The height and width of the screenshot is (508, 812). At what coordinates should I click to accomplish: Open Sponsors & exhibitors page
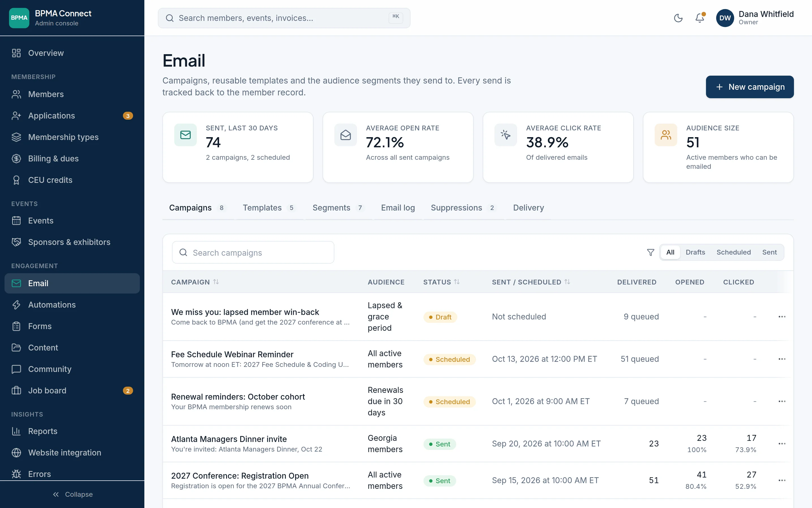pos(72,242)
